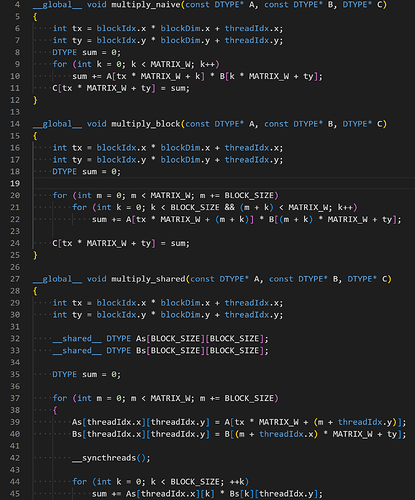Click the for keyword on line 37
The height and width of the screenshot is (500, 415).
tap(60, 399)
